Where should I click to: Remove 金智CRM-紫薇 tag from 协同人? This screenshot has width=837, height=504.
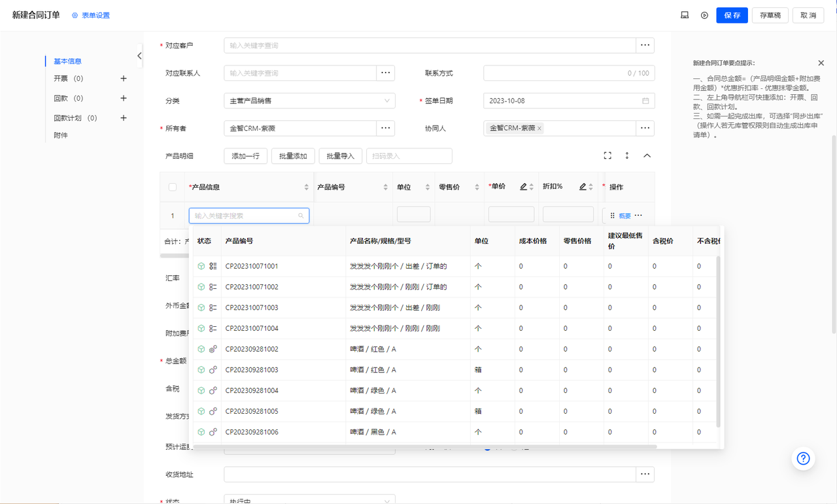[539, 128]
